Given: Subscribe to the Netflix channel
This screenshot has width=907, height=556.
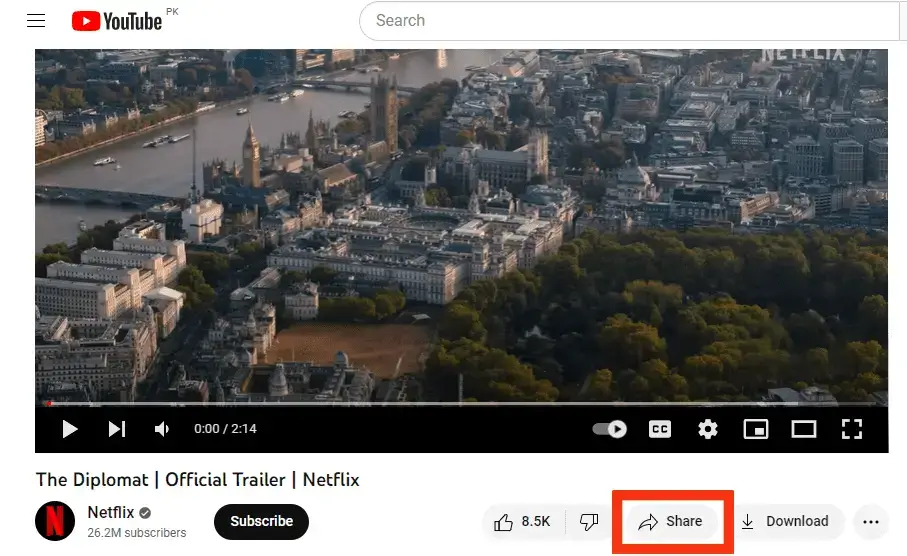Looking at the screenshot, I should point(261,521).
